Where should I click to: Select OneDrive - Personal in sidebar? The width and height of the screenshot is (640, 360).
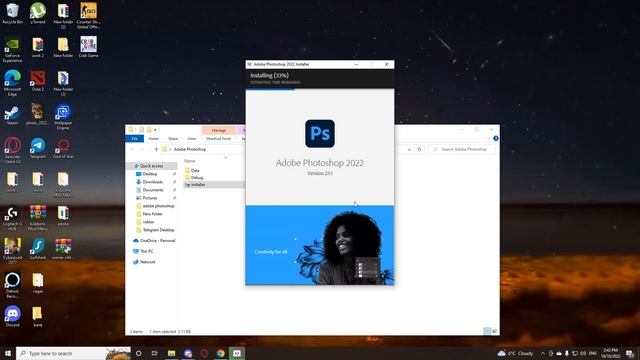[x=157, y=241]
